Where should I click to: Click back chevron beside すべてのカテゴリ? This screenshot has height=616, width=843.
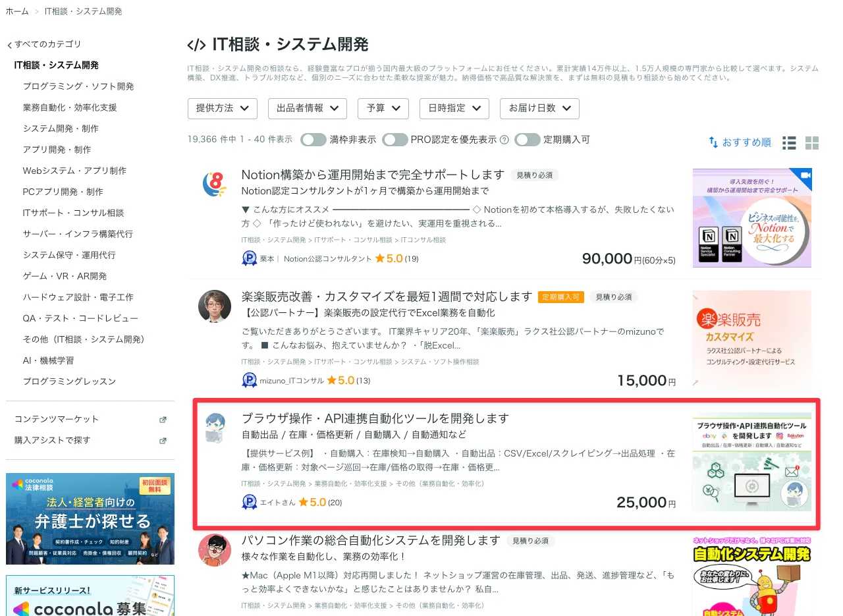(x=9, y=45)
